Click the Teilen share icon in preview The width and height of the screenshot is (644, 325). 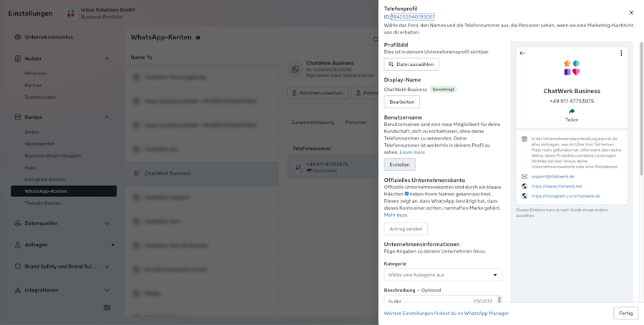point(571,112)
